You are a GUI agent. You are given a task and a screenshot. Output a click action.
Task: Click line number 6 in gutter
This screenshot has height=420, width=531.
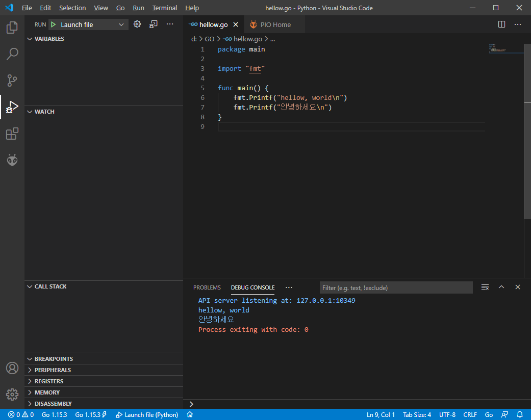click(203, 97)
